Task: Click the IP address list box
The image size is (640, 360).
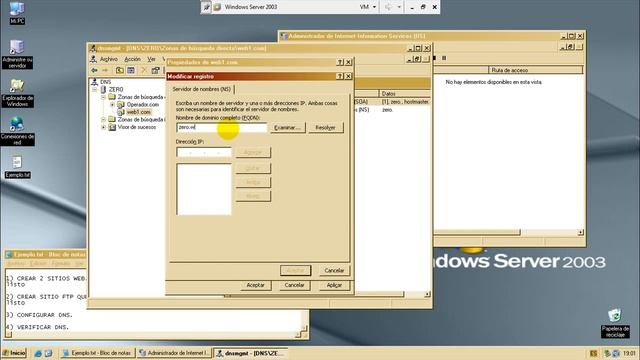Action: click(204, 189)
